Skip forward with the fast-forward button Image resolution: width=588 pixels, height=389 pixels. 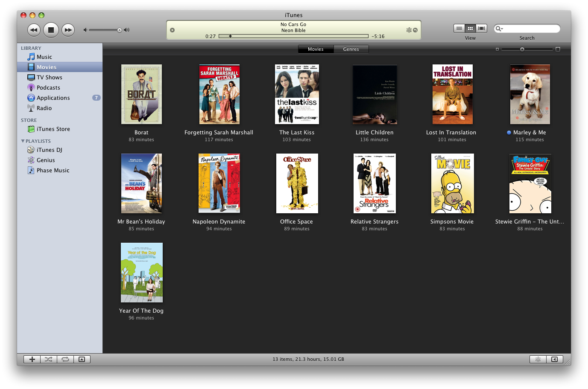[68, 30]
